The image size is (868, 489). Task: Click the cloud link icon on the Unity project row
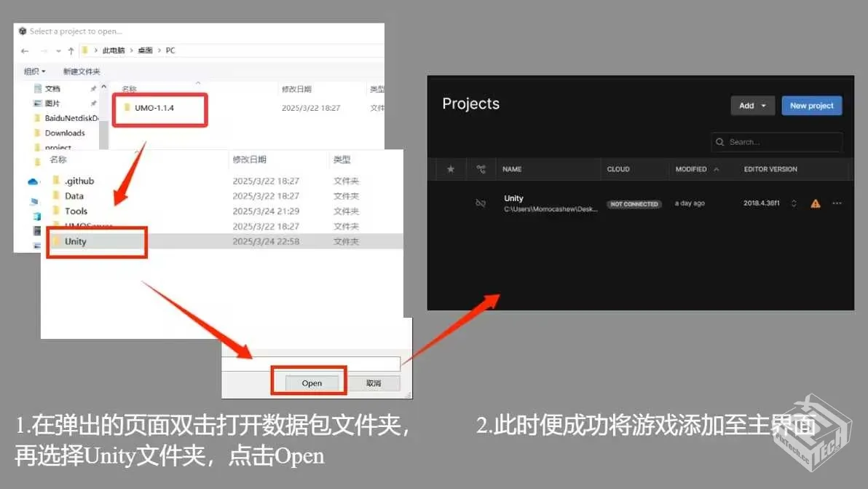481,203
